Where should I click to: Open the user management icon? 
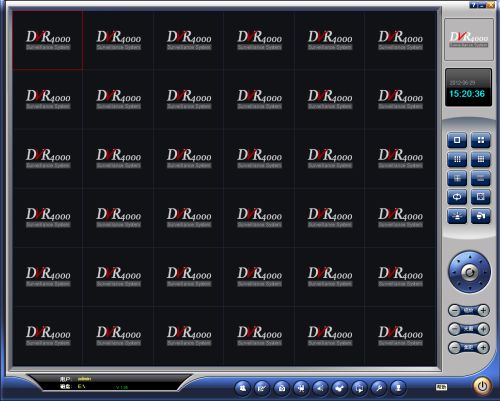[x=398, y=388]
